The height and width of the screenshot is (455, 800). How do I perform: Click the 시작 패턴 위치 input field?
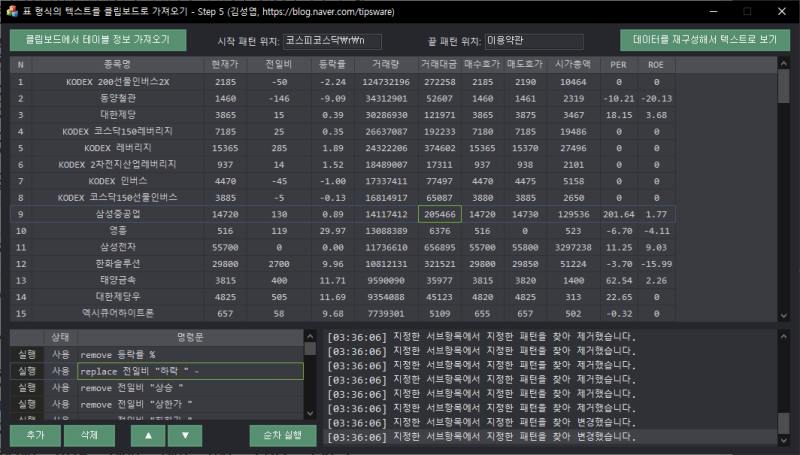(x=333, y=41)
